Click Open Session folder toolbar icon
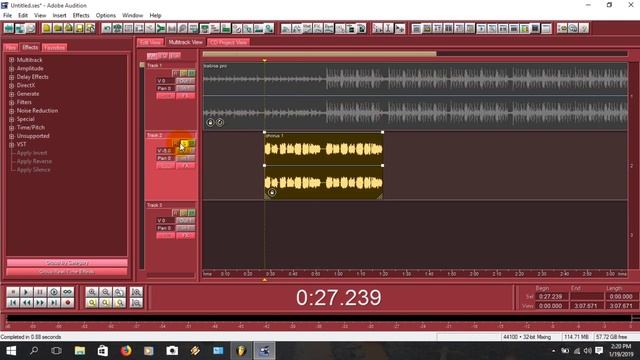Image resolution: width=640 pixels, height=360 pixels. [x=58, y=28]
